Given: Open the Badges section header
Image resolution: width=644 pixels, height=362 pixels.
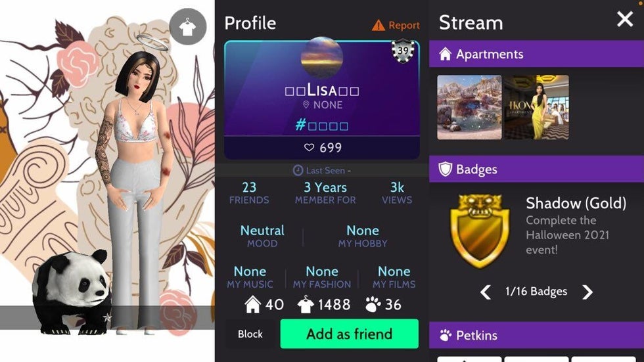Looking at the screenshot, I should (x=536, y=169).
